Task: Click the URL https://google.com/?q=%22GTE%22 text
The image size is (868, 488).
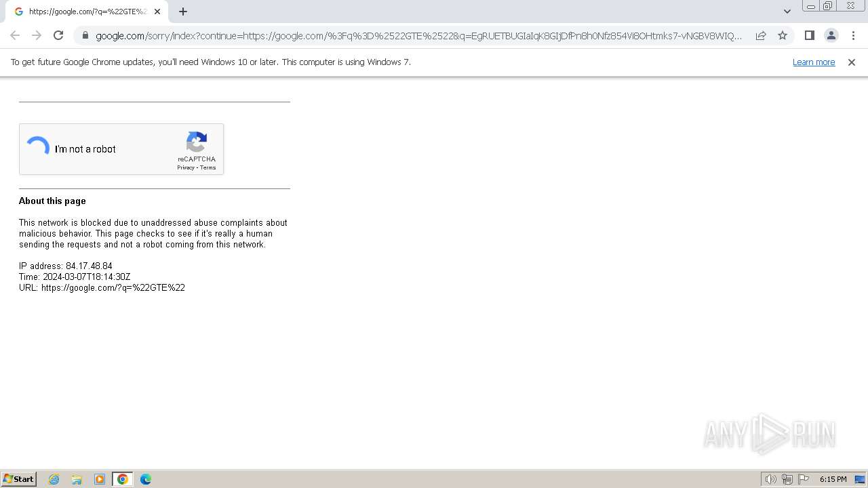Action: click(x=102, y=288)
